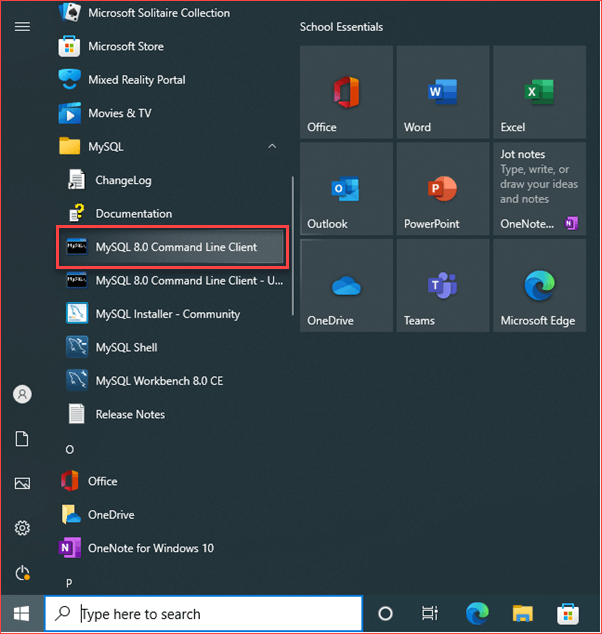
Task: Open the Excel tile
Action: [x=539, y=92]
